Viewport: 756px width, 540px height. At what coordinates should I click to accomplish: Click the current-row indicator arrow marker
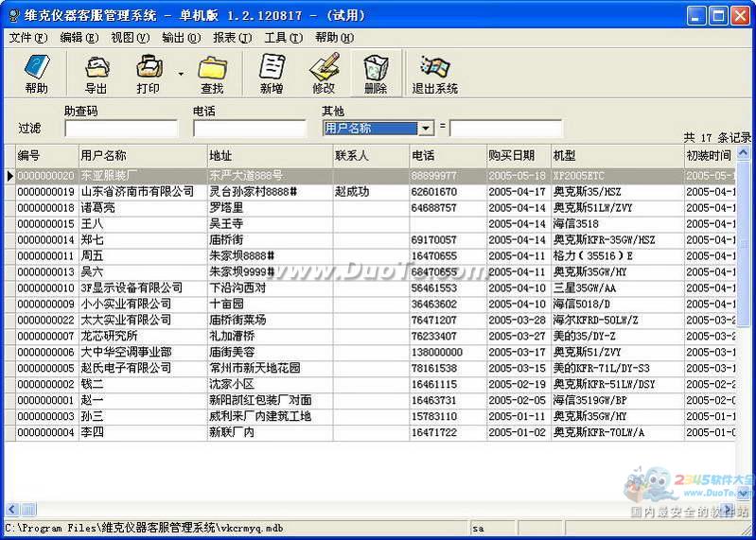point(9,176)
